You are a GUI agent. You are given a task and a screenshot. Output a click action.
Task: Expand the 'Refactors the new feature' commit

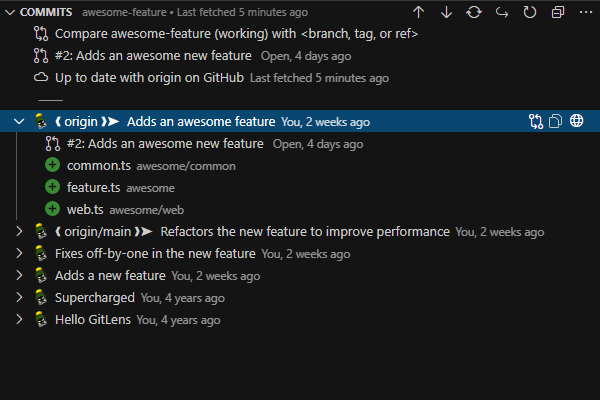(19, 232)
